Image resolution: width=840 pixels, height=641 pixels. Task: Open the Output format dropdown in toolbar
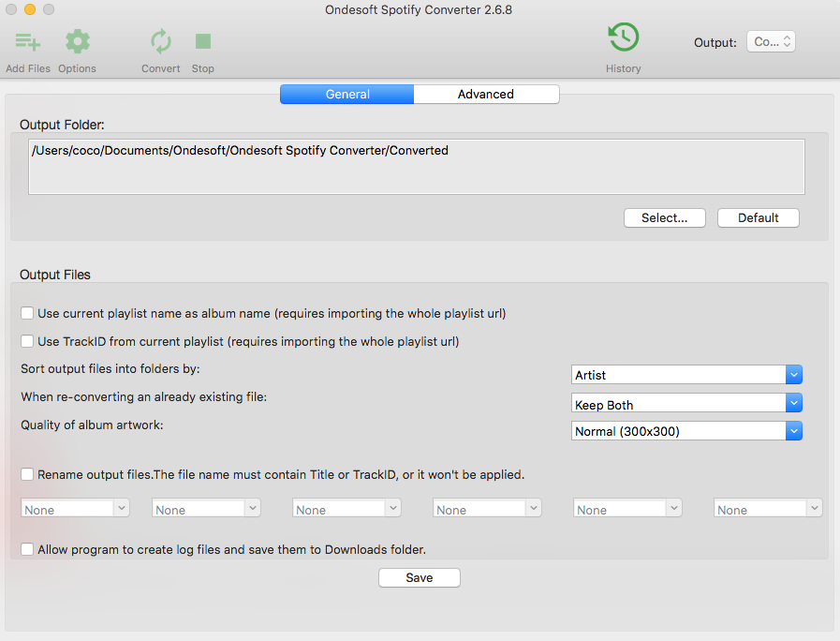point(771,41)
